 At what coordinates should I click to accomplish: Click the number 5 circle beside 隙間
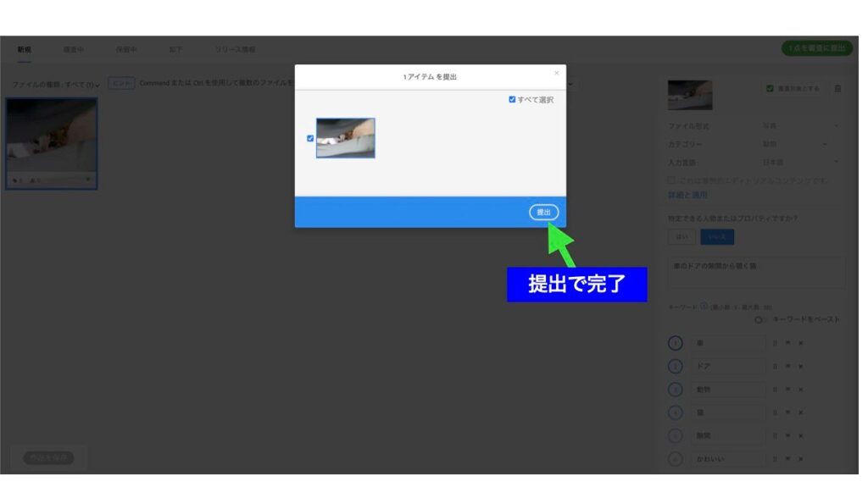click(x=675, y=436)
